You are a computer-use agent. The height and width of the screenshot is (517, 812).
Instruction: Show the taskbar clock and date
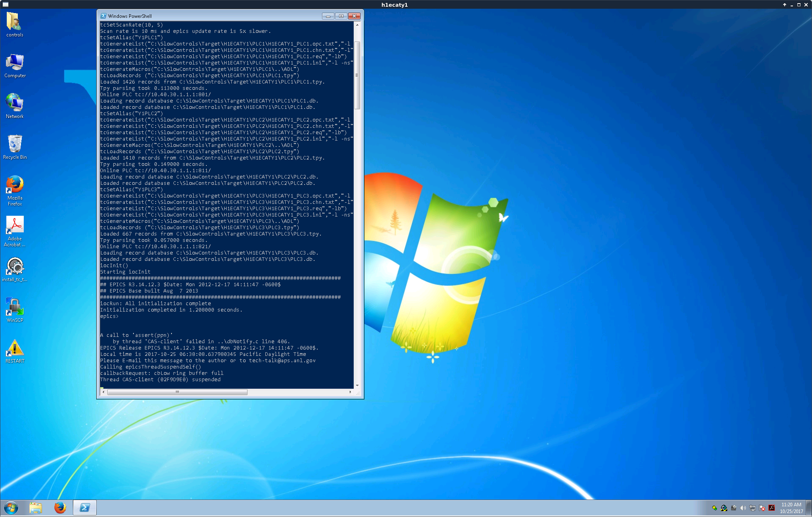click(x=791, y=508)
